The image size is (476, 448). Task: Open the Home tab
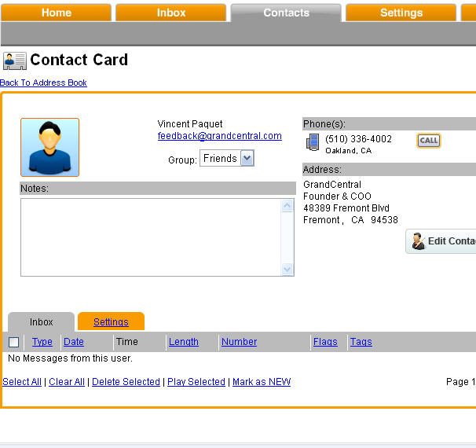[x=56, y=13]
